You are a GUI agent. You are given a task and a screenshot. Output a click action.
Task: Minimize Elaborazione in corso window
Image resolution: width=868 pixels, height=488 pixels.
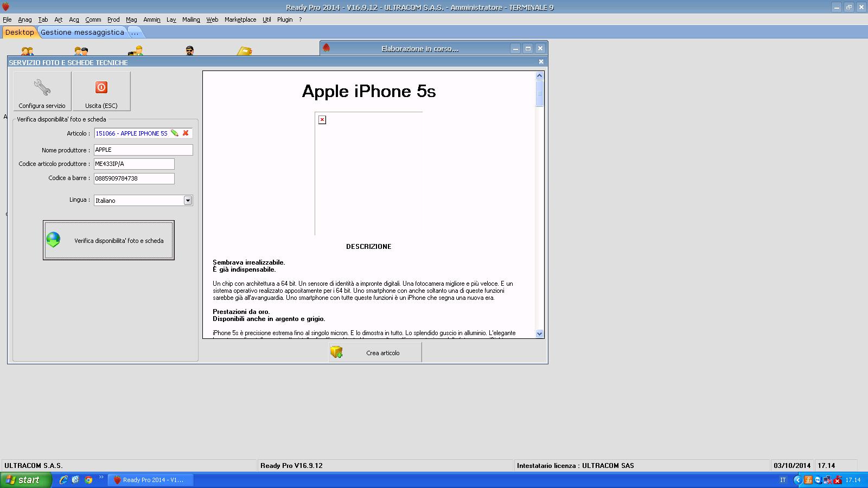click(x=516, y=48)
